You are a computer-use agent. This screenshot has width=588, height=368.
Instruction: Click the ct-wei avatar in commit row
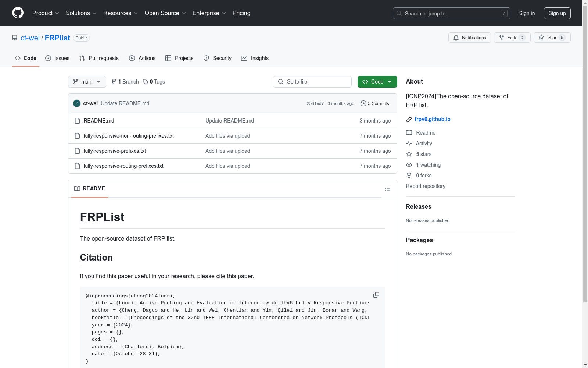(77, 103)
